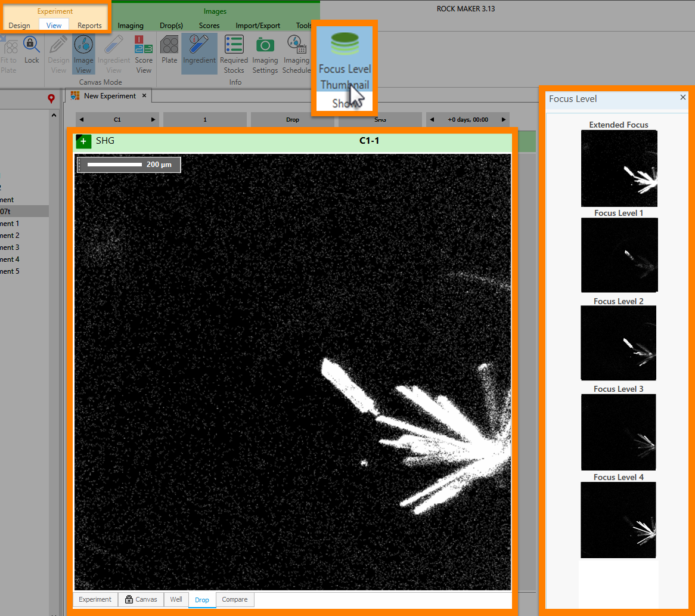Image resolution: width=695 pixels, height=616 pixels.
Task: Open the Focus Level 2 thumbnail
Action: tap(618, 343)
